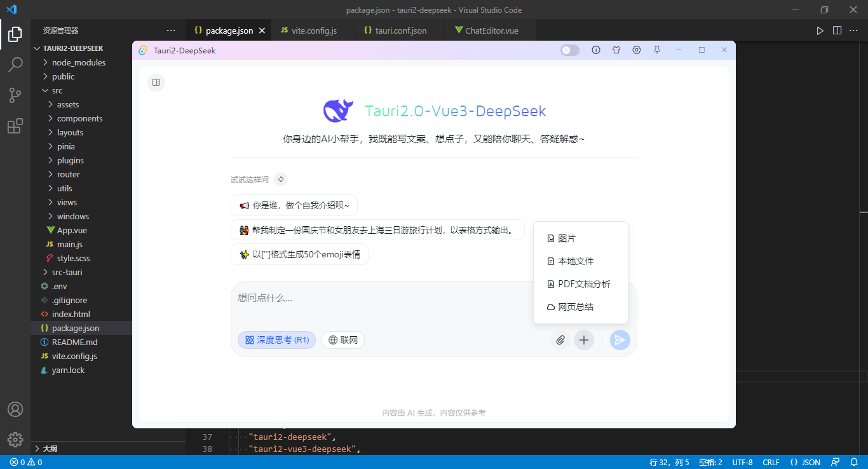Open README.md in the explorer

click(81, 342)
